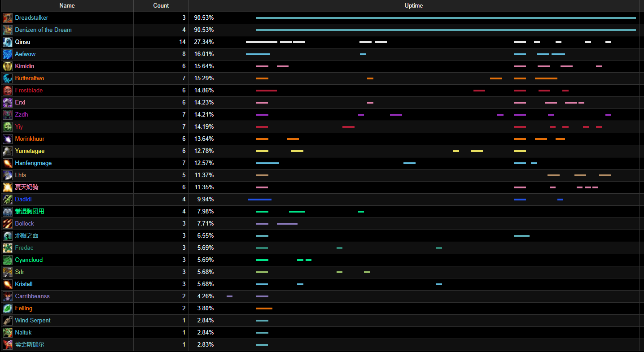Image resolution: width=644 pixels, height=352 pixels.
Task: Click the Naltuk row icon
Action: coord(8,333)
